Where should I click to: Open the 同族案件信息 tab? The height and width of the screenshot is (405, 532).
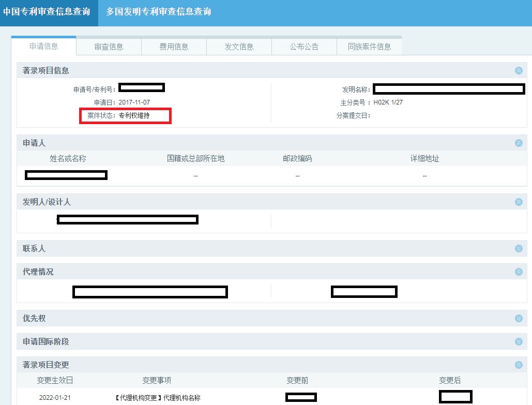pos(369,46)
